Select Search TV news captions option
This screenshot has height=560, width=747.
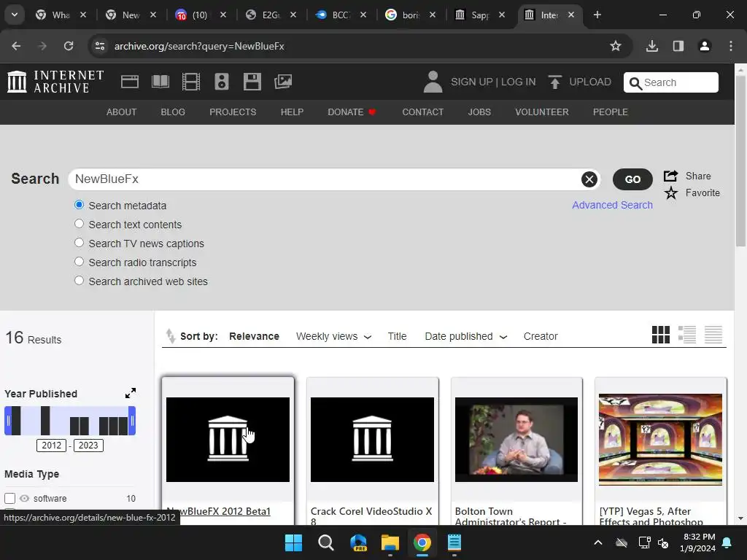[x=79, y=243]
